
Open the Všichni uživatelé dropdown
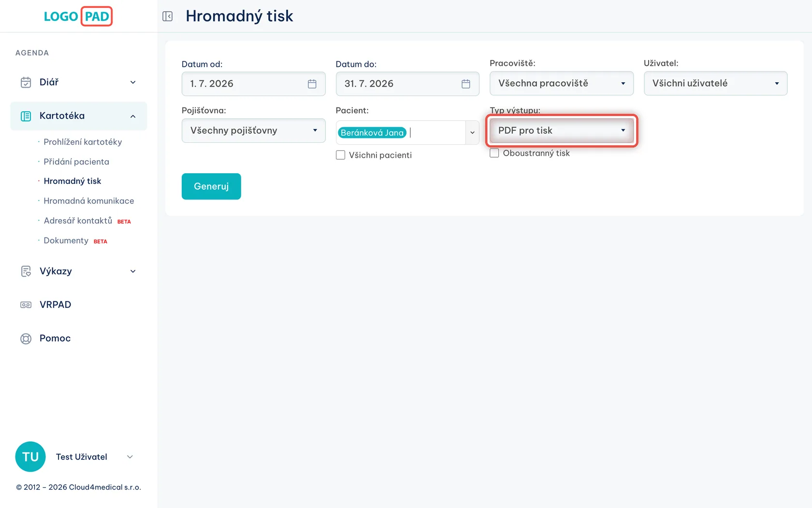[x=715, y=83]
